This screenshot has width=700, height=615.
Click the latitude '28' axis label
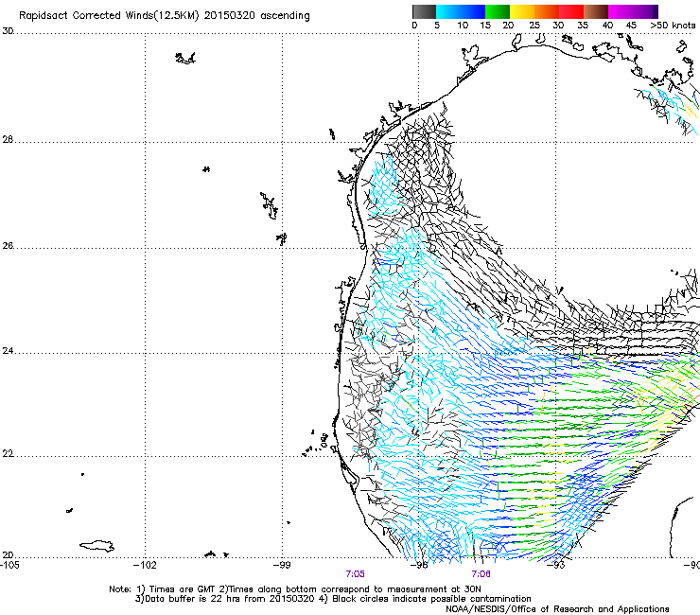[8, 139]
